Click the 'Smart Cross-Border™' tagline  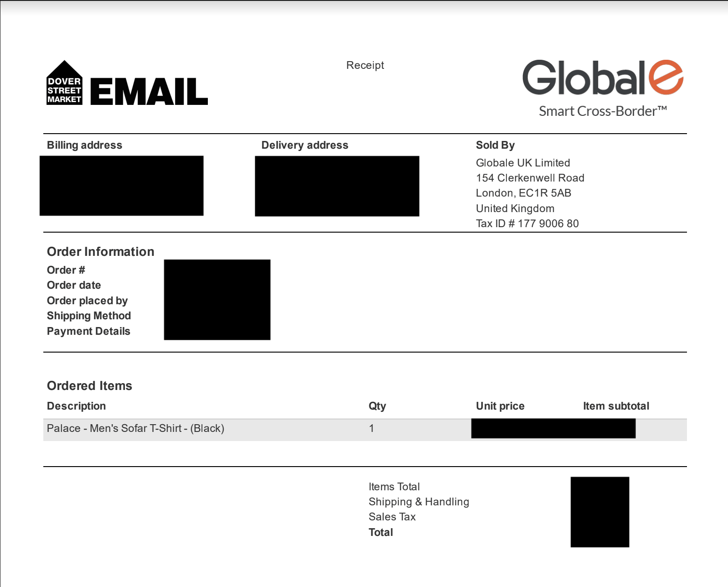point(603,111)
